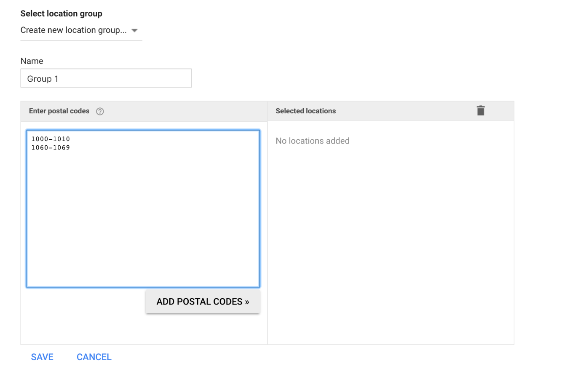
Task: Click the 'Enter postal codes' header label
Action: coord(59,111)
